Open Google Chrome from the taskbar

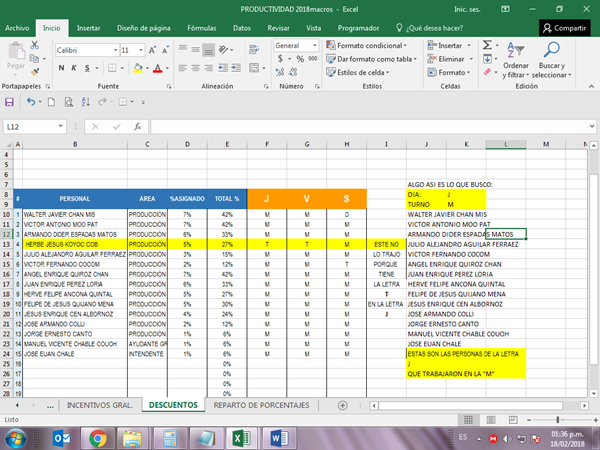point(97,437)
